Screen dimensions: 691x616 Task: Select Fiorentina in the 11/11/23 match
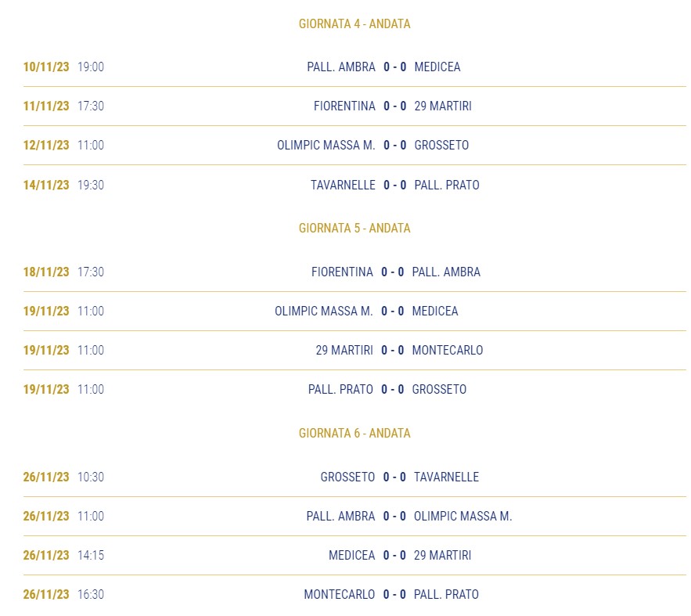(344, 106)
